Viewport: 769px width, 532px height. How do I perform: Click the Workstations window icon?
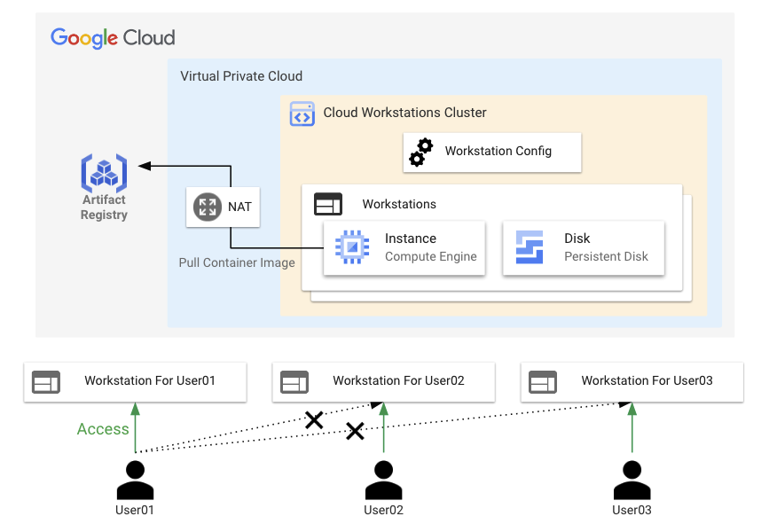[x=328, y=204]
